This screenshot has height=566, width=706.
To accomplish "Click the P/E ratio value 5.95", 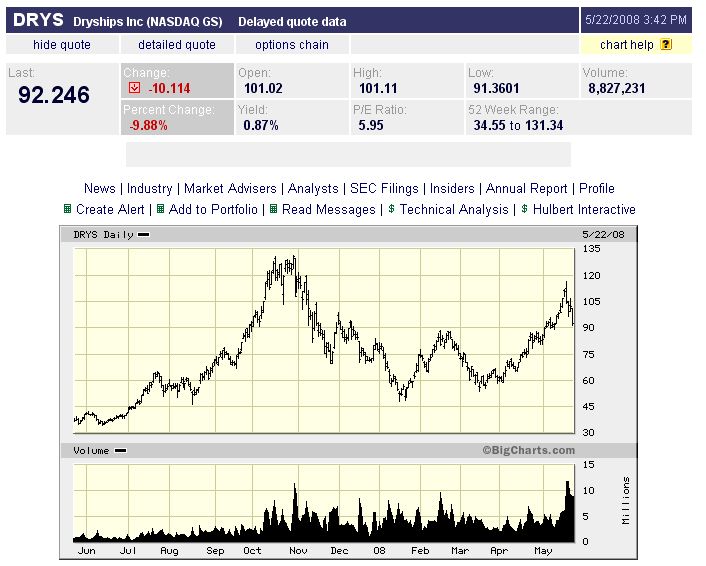I will coord(371,125).
